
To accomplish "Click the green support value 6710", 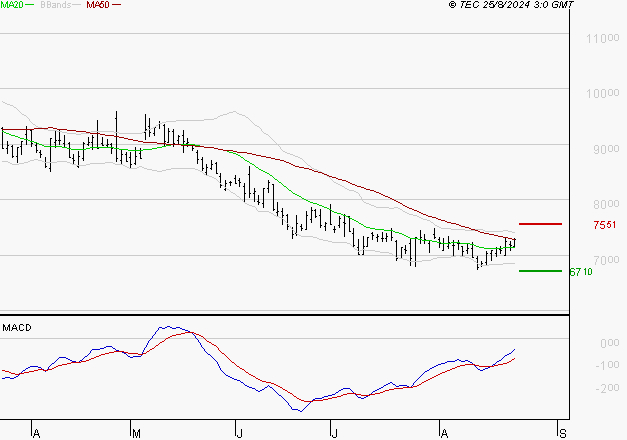I will tap(581, 272).
